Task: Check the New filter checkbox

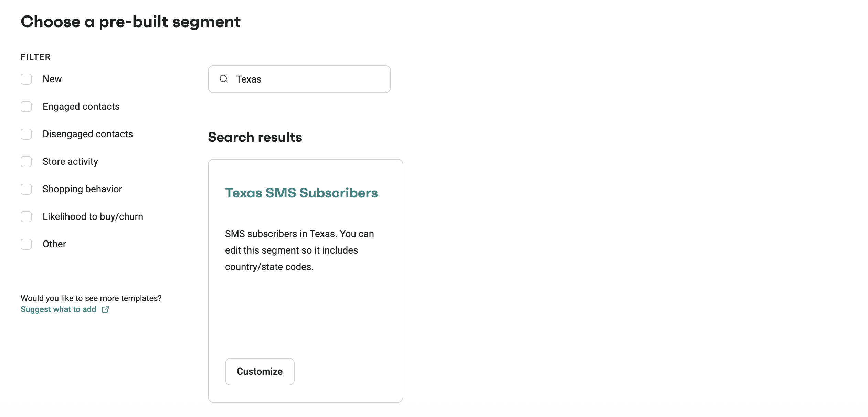Action: click(26, 79)
